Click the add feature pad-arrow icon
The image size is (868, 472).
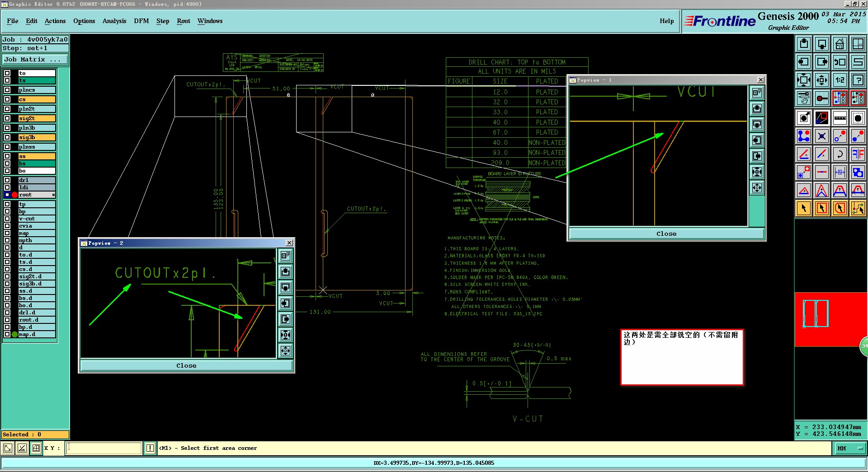[804, 118]
